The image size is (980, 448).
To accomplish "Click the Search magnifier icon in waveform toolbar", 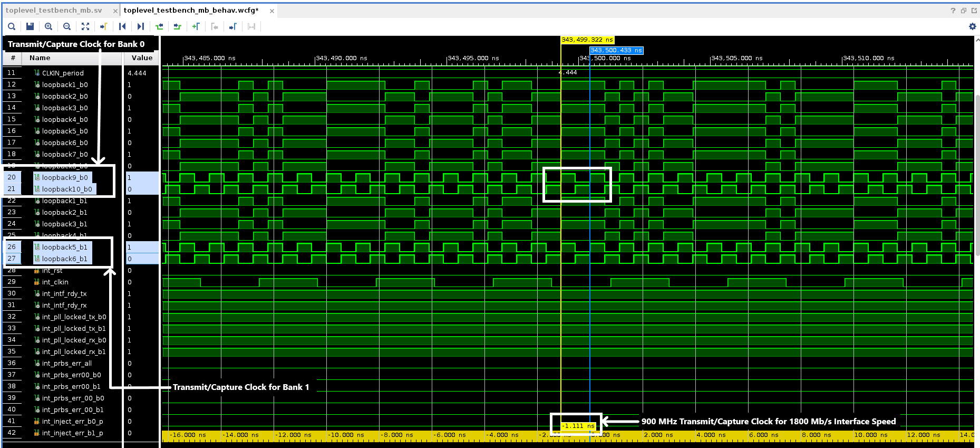I will [12, 26].
